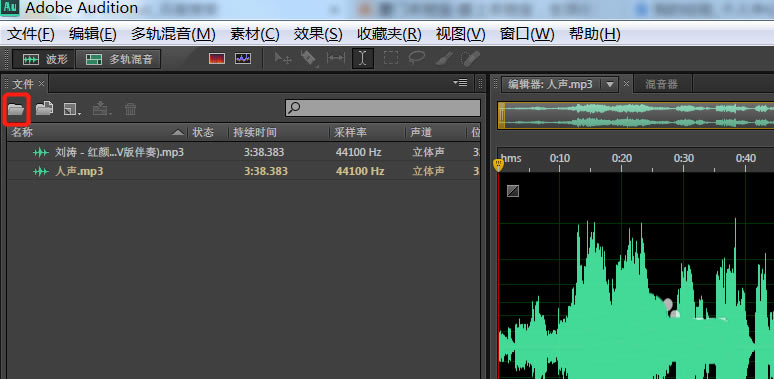Viewport: 774px width, 379px height.
Task: Switch to Multitrack (多轨混音) view
Action: pos(118,59)
